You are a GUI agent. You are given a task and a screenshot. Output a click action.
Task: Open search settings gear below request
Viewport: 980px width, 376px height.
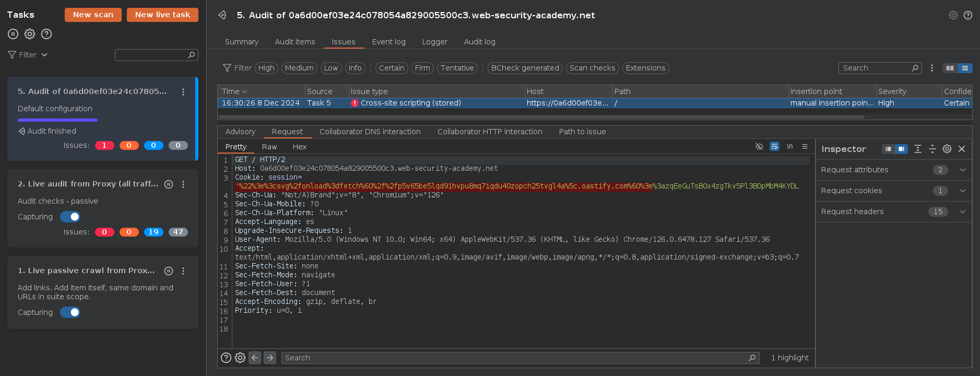click(x=240, y=358)
